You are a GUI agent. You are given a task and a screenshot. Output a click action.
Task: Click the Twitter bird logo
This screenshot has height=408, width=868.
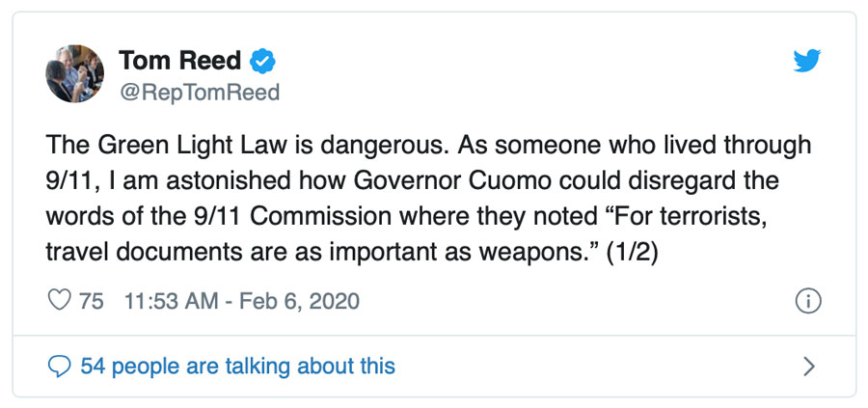point(807,61)
